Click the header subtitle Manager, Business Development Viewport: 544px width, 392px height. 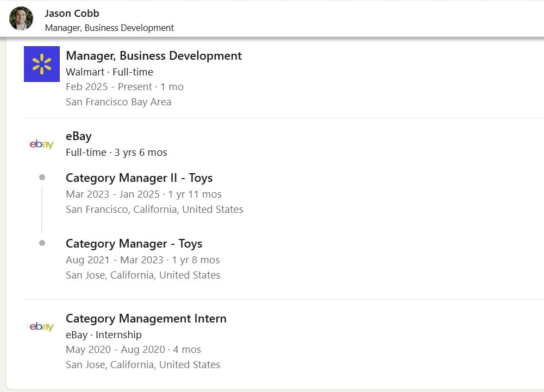[x=109, y=28]
